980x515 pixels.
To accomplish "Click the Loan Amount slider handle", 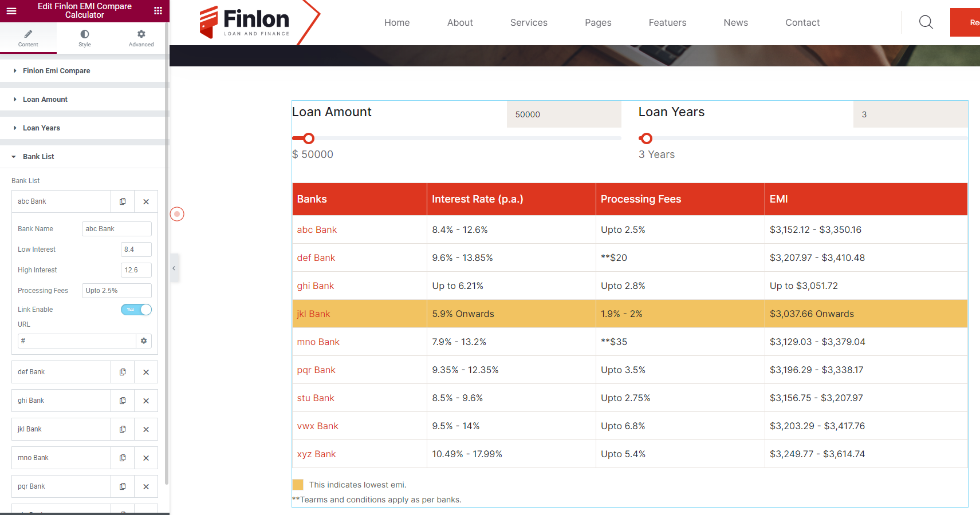I will coord(309,138).
